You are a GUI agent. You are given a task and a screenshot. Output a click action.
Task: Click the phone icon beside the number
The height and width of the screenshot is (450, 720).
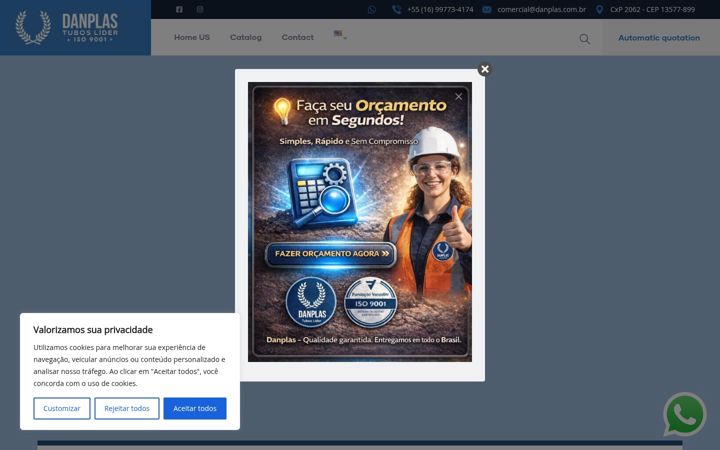[x=396, y=10]
